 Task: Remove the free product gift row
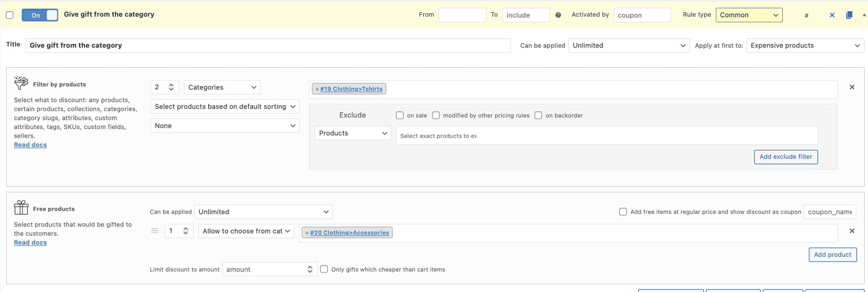(x=852, y=231)
